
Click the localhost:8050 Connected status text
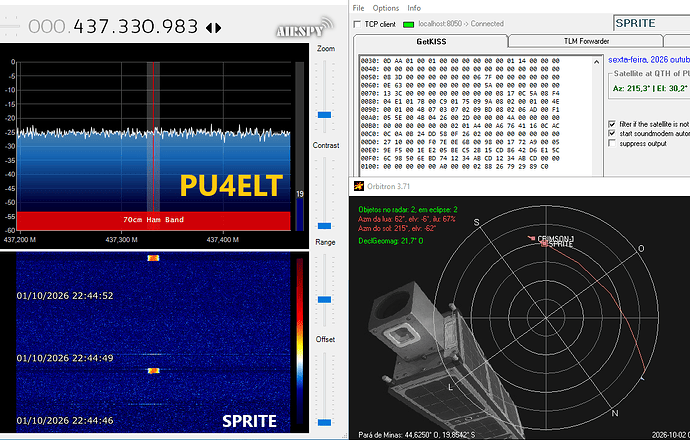click(x=461, y=24)
